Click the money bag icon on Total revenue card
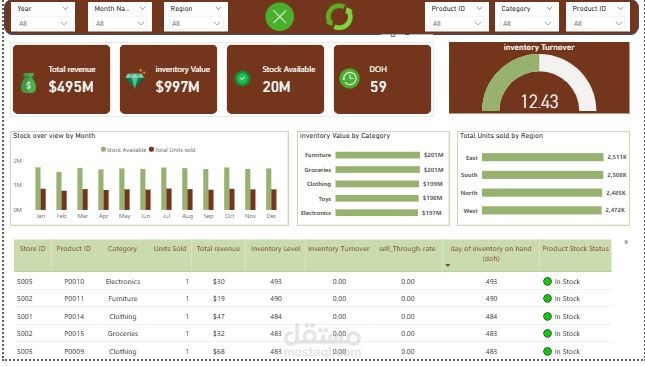 [28, 83]
